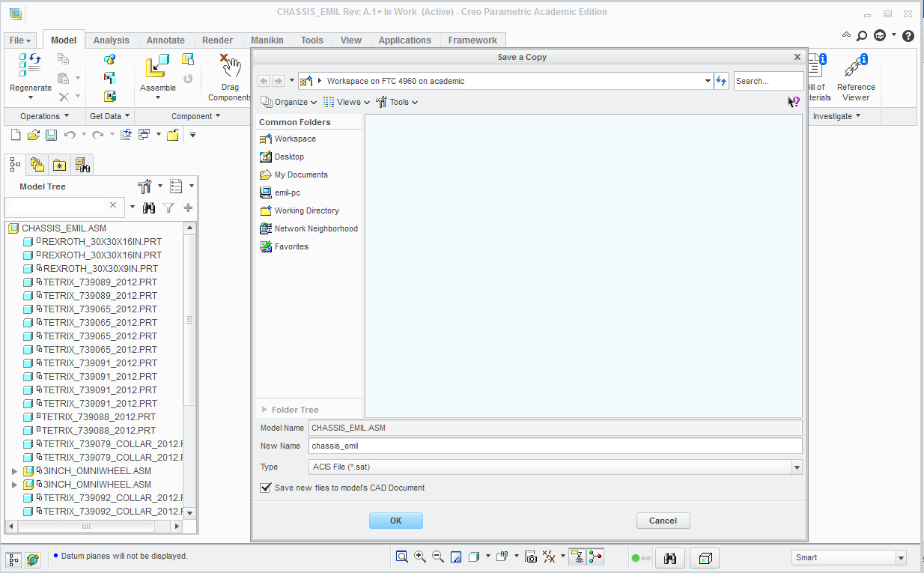Open the Operations group dropdown
924x573 pixels.
[x=44, y=116]
